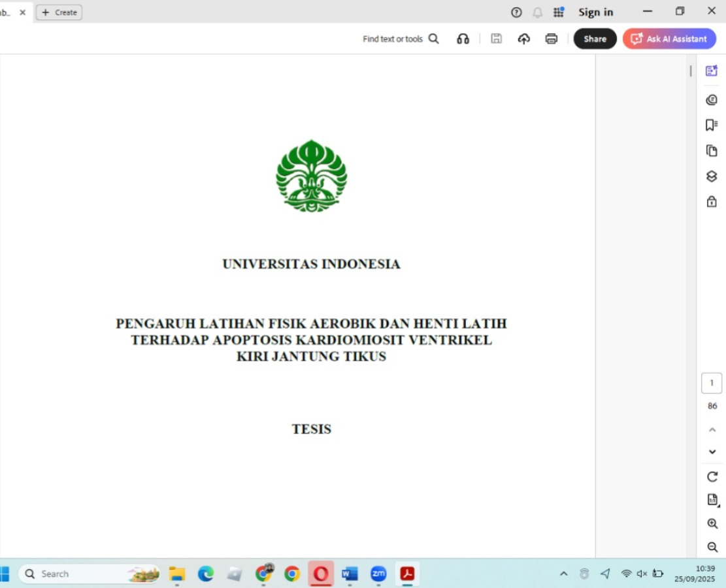Show hidden icons in system tray
This screenshot has height=588, width=726.
(x=563, y=574)
